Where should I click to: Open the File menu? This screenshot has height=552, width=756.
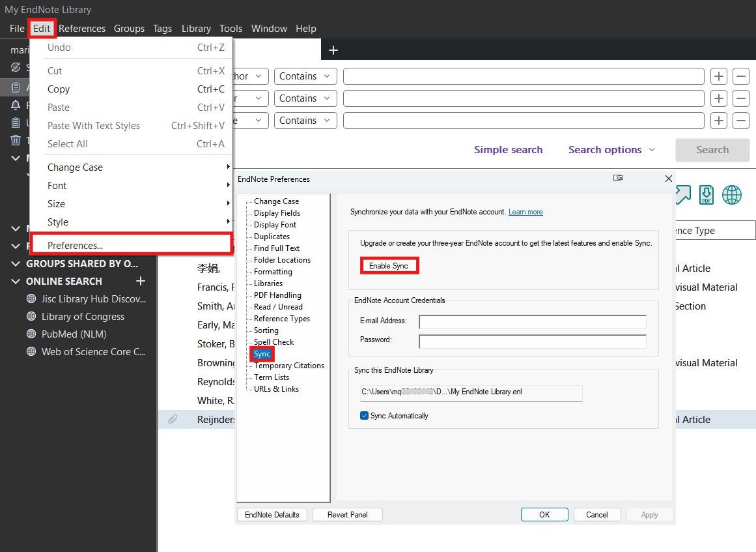coord(17,29)
